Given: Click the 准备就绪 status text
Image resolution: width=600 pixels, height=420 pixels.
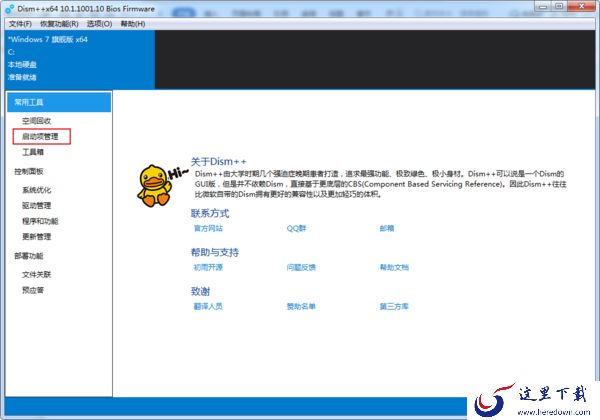Looking at the screenshot, I should pos(22,77).
